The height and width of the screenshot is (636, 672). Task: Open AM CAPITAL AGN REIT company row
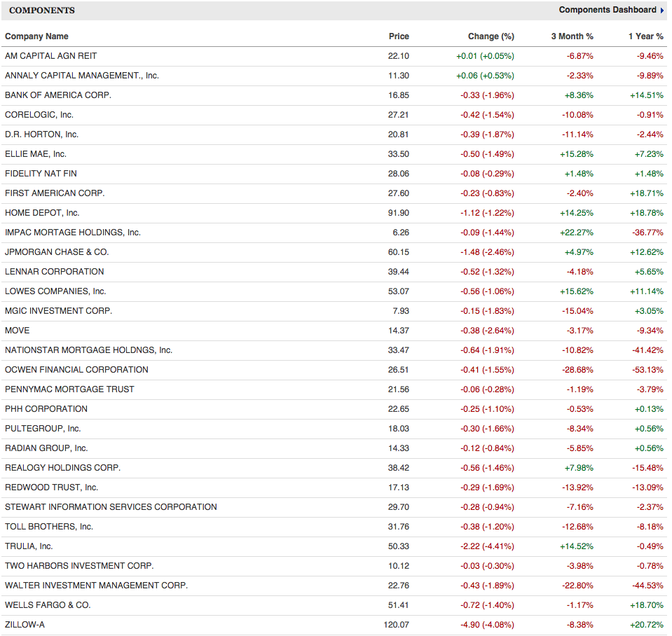50,56
